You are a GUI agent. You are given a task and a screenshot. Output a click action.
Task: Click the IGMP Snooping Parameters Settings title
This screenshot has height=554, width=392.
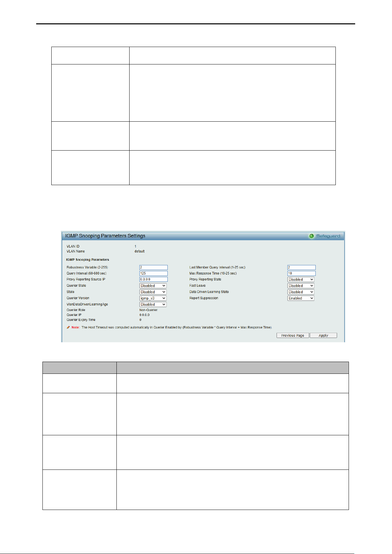[x=105, y=236]
